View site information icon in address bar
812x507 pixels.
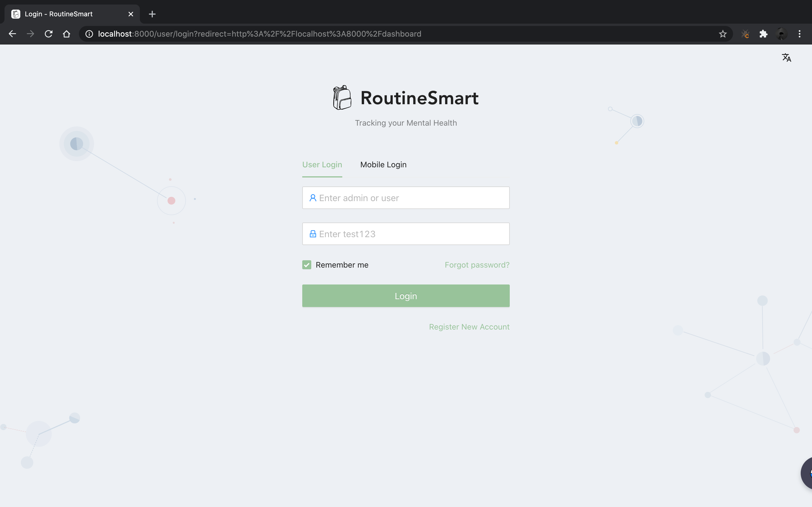pos(89,34)
